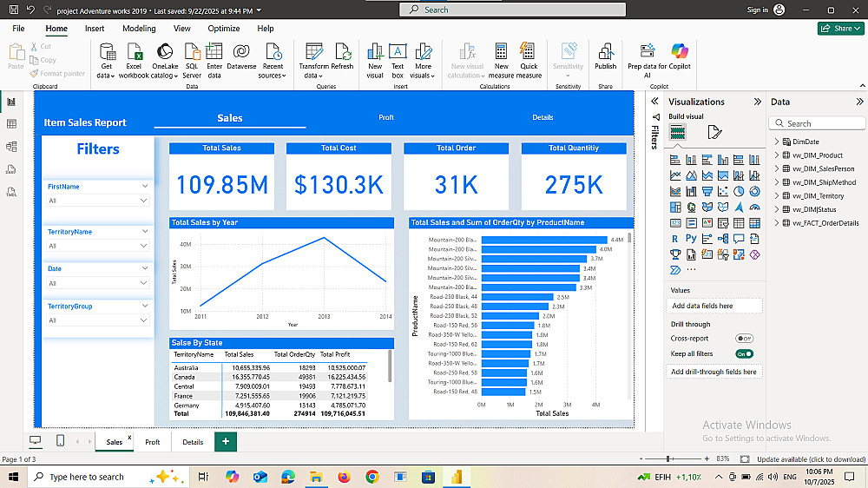Open the Format visual pane icon
The height and width of the screenshot is (488, 868).
click(714, 132)
